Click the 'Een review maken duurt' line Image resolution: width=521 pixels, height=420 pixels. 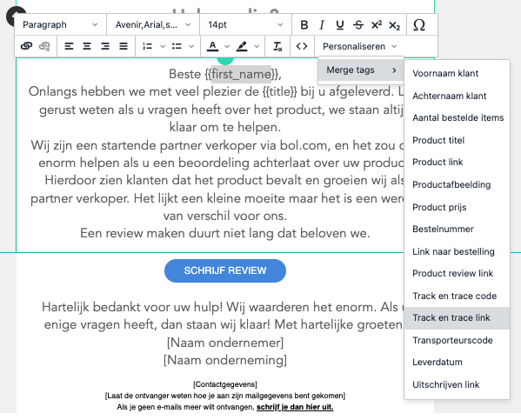pyautogui.click(x=225, y=233)
